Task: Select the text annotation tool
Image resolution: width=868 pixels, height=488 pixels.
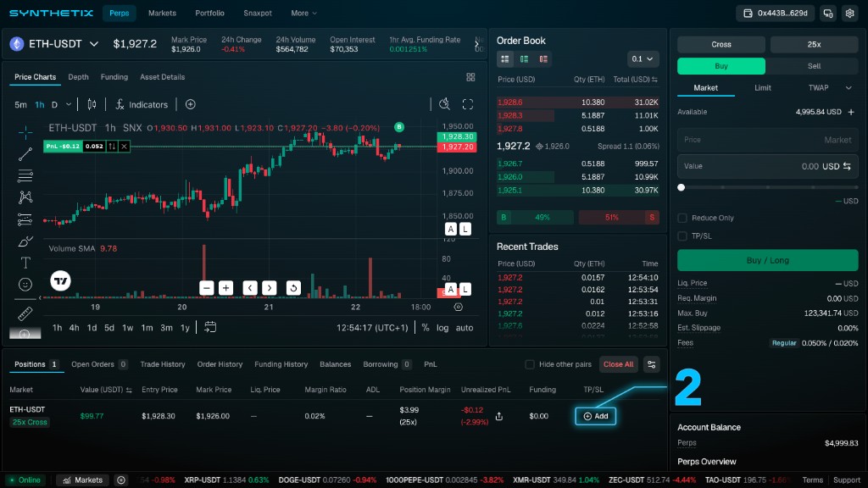Action: pyautogui.click(x=25, y=263)
